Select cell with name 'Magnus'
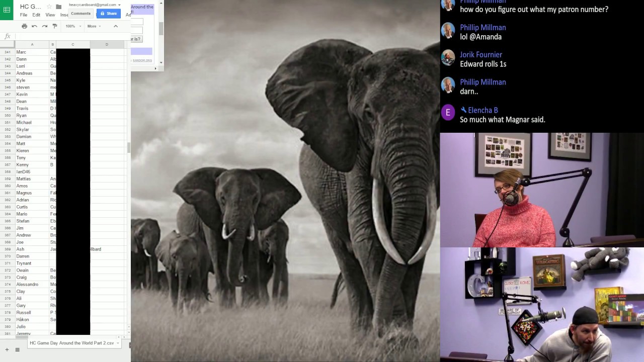644x362 pixels. 32,193
